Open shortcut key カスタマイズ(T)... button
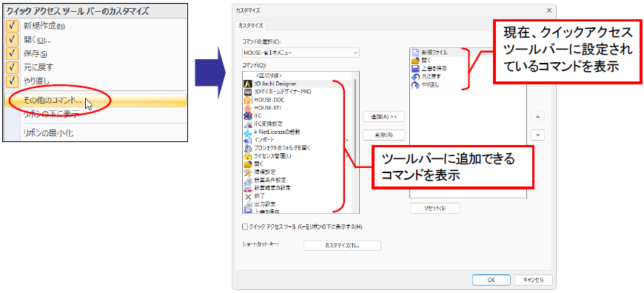644x293 pixels. pyautogui.click(x=342, y=246)
